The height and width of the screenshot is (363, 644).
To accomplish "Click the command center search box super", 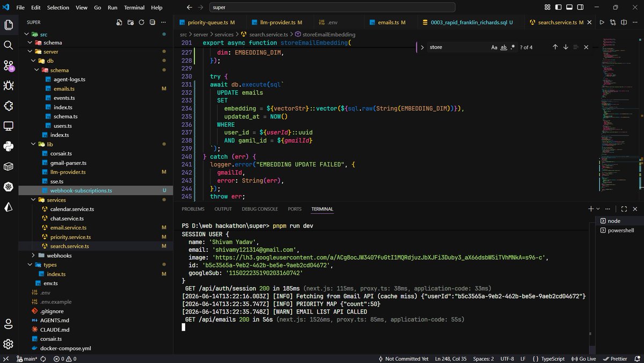I will coord(332,8).
